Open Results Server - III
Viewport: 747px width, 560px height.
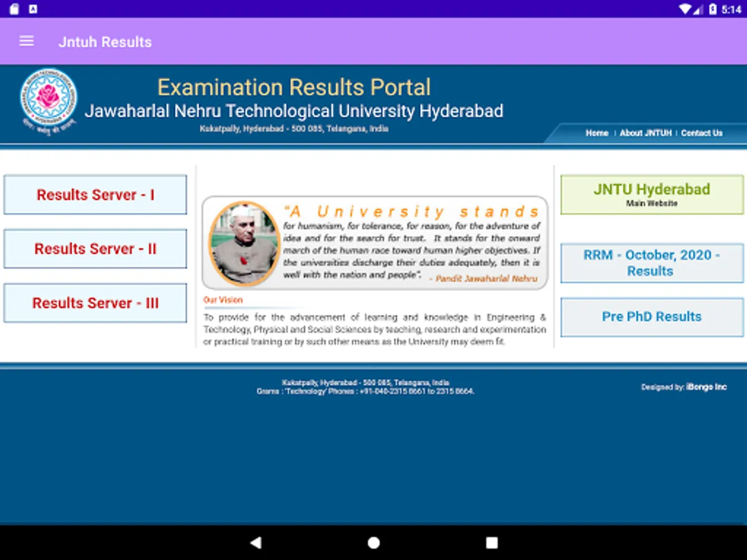(x=95, y=303)
